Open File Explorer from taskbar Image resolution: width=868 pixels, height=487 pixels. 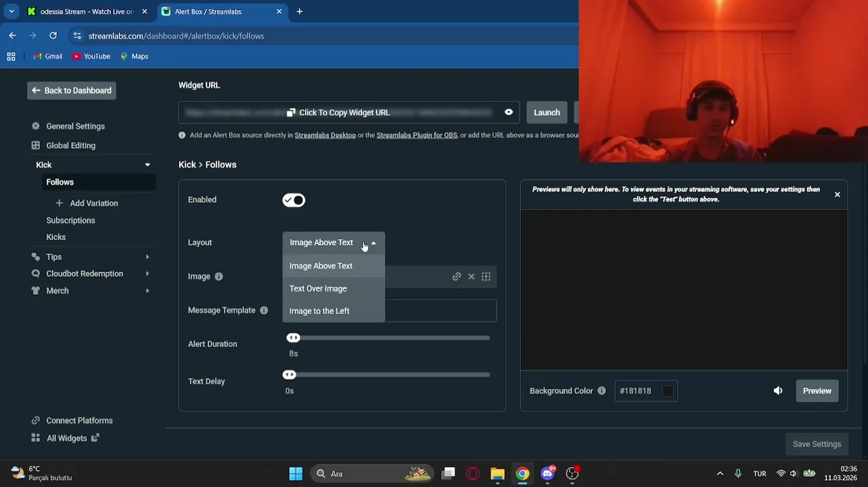tap(497, 473)
